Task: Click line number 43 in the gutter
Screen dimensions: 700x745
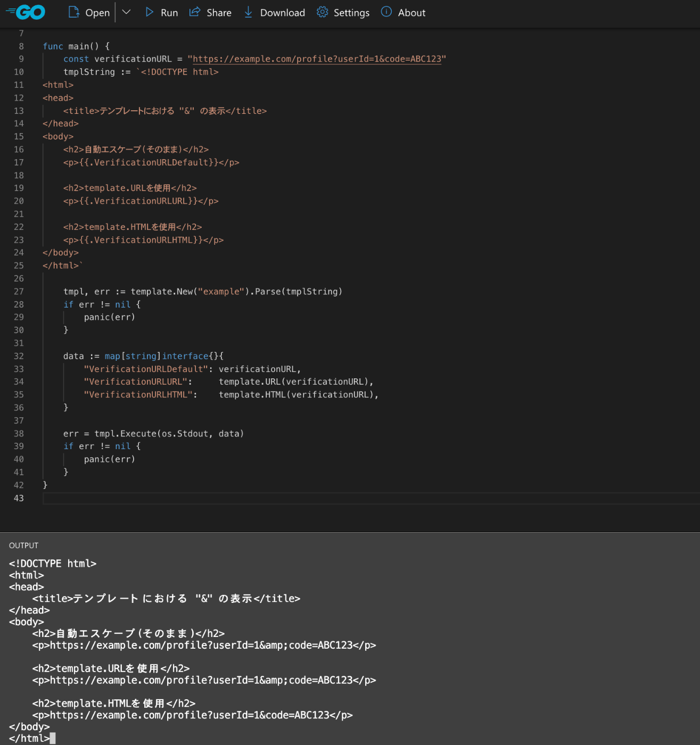Action: (x=19, y=498)
